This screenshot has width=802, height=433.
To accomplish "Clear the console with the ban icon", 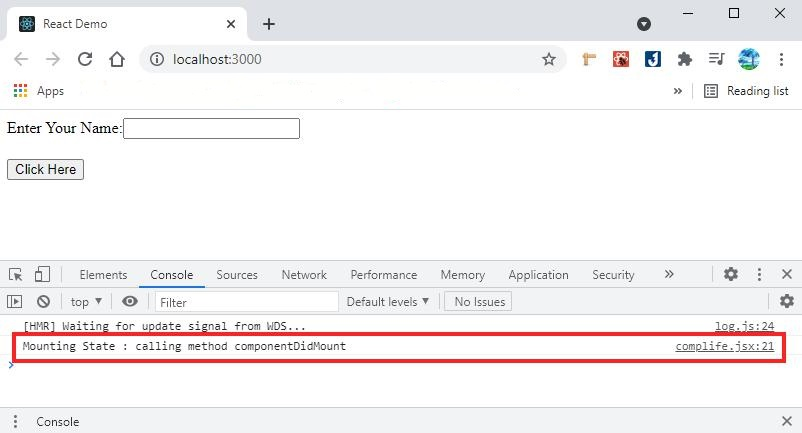I will tap(43, 301).
